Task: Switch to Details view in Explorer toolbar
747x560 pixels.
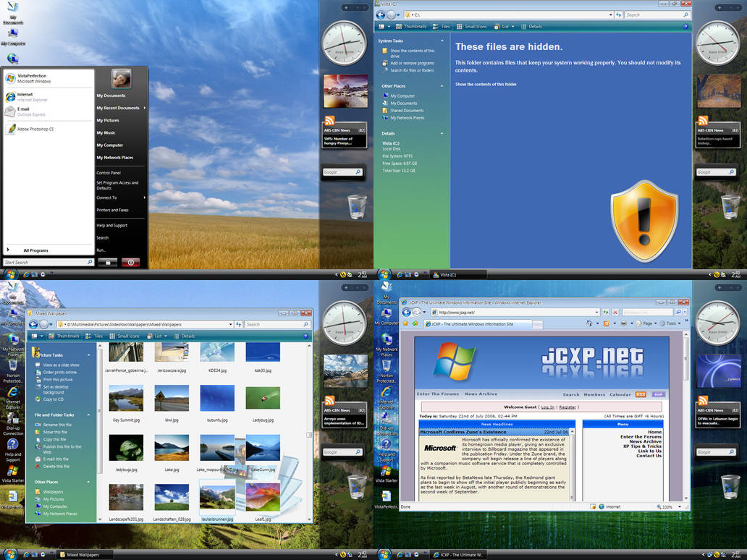Action: [537, 26]
